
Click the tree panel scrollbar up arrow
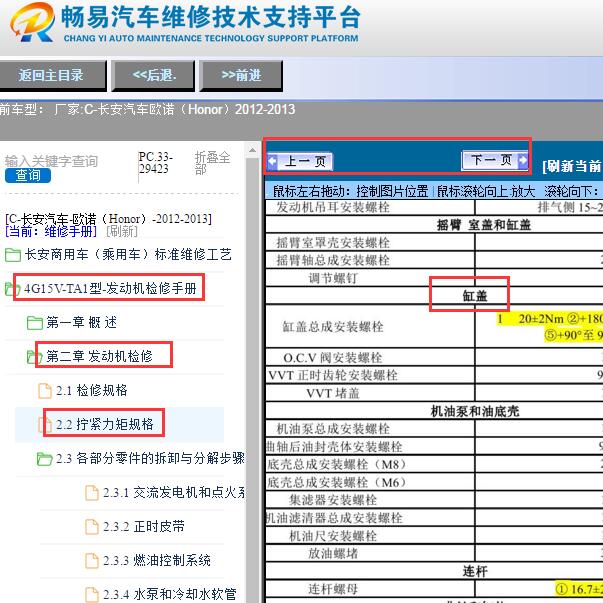[x=253, y=150]
